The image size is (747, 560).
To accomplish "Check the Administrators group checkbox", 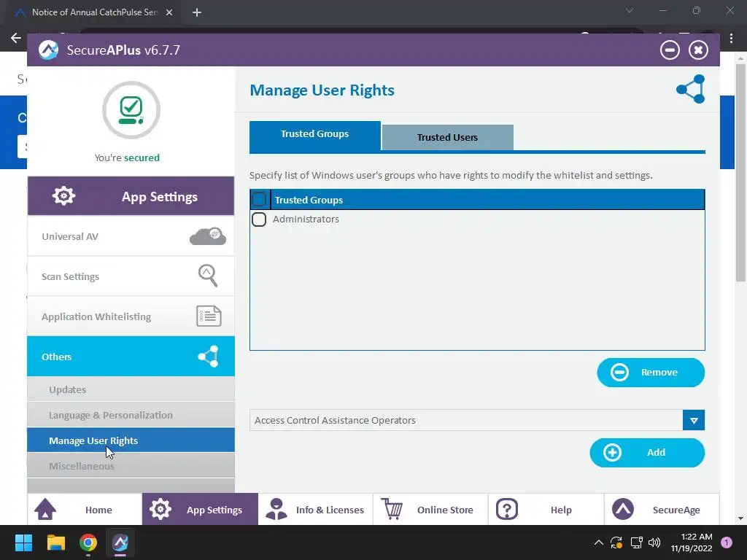I will 259,219.
